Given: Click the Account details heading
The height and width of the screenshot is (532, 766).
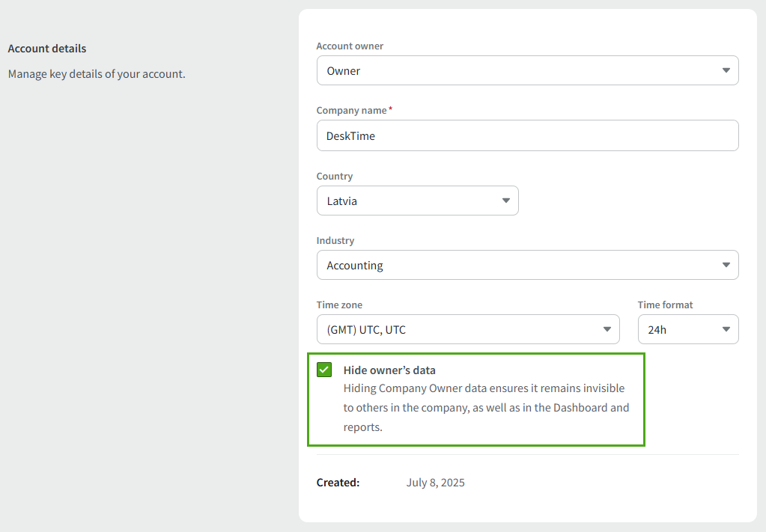Looking at the screenshot, I should tap(47, 49).
